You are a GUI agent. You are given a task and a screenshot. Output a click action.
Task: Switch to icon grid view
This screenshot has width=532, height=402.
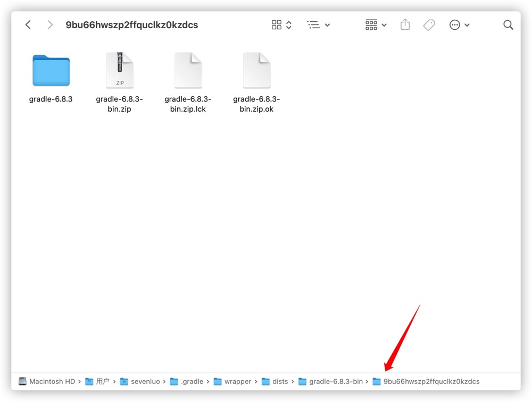click(x=277, y=25)
